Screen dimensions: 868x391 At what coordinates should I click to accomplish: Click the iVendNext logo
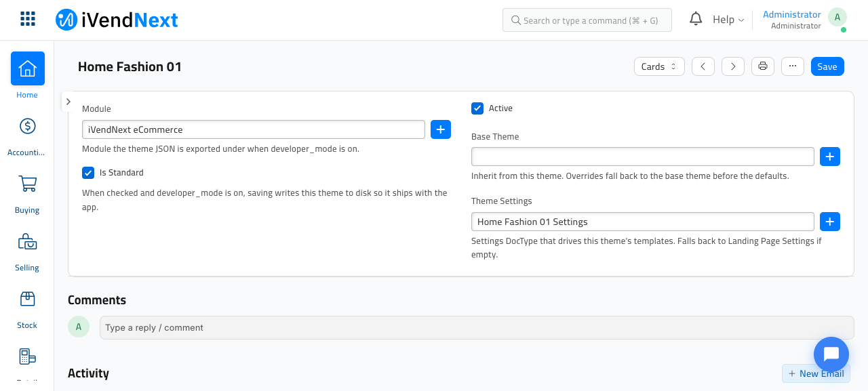click(117, 20)
